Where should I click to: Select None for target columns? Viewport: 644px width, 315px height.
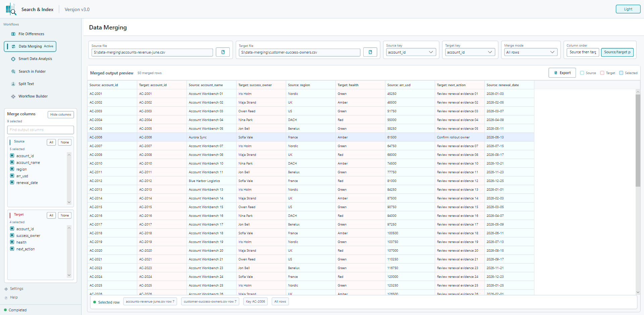coord(65,215)
